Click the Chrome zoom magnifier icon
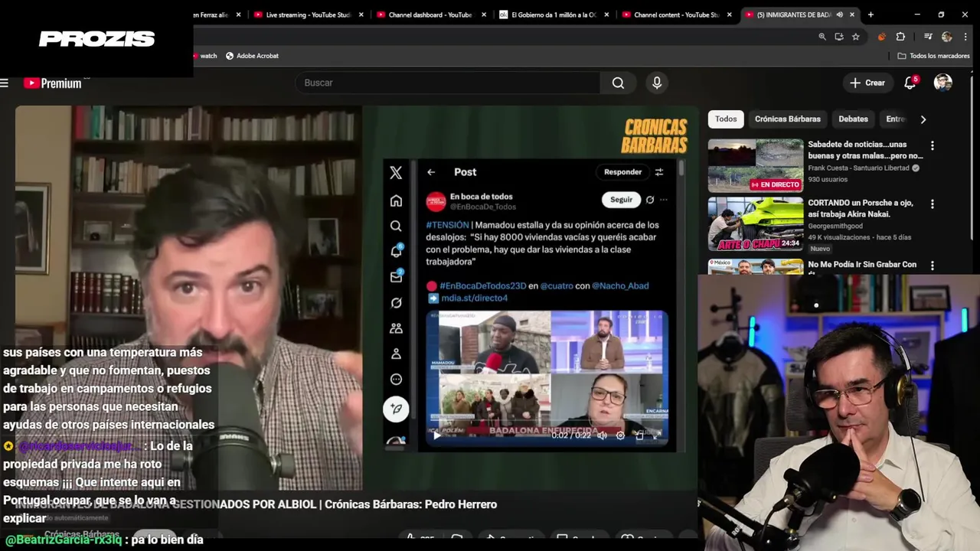The width and height of the screenshot is (980, 551). (x=822, y=37)
